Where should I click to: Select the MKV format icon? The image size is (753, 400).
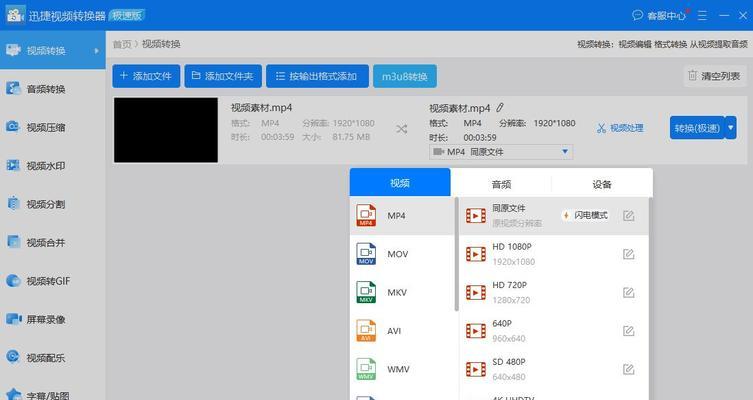[366, 292]
